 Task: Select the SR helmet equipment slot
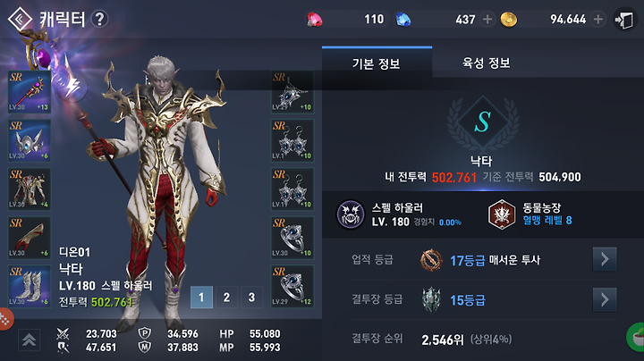coord(30,140)
